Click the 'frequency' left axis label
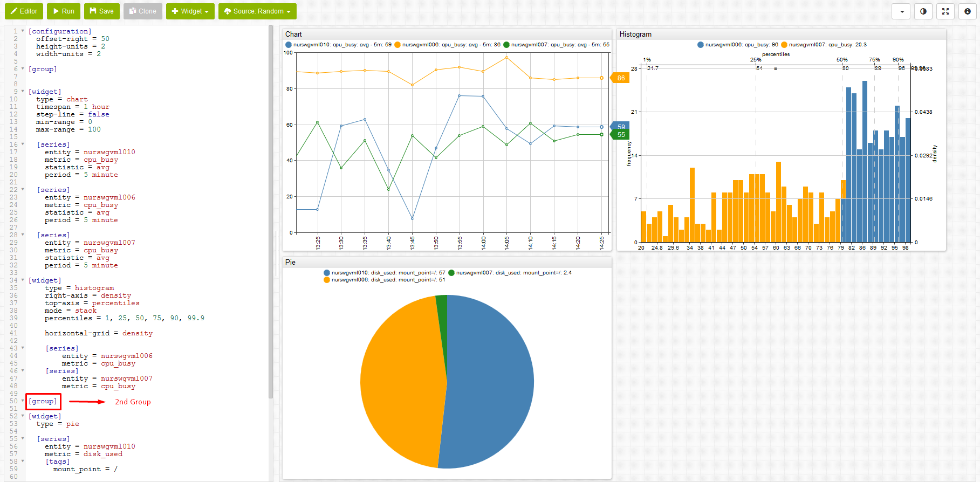This screenshot has height=482, width=980. 629,154
